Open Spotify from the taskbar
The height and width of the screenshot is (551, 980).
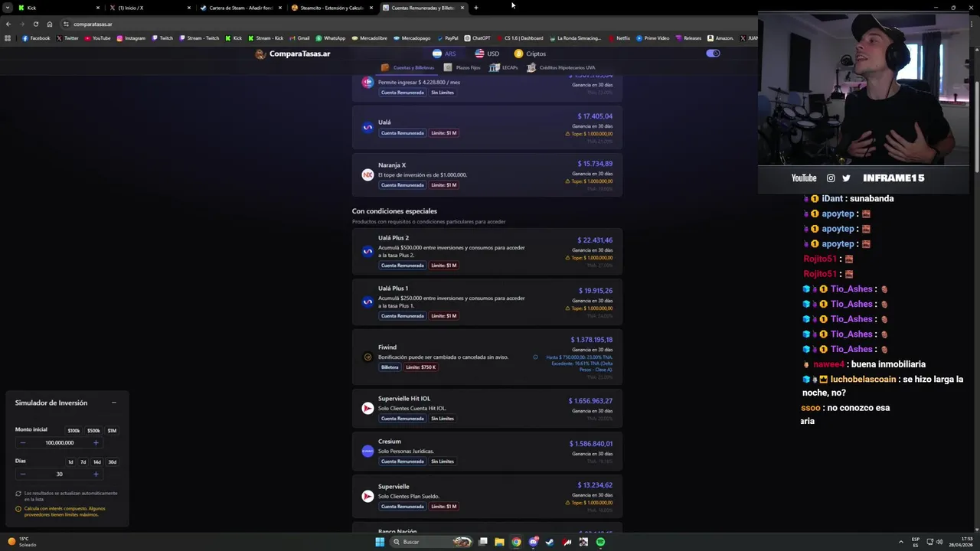(x=600, y=542)
